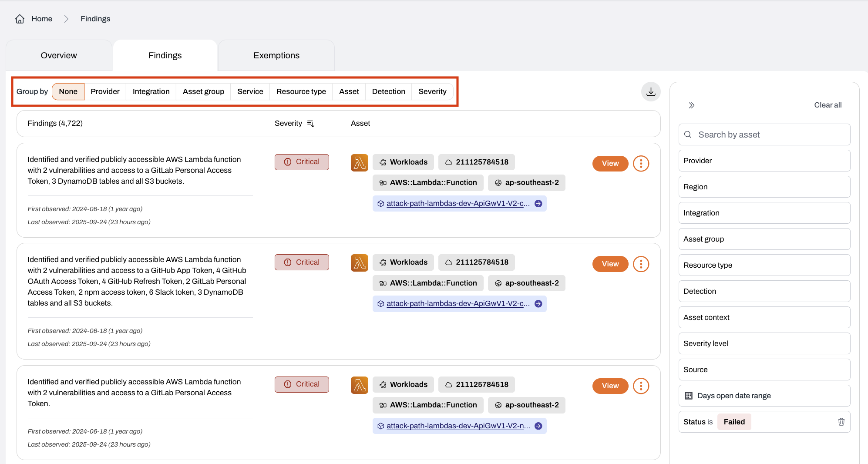
Task: Delete the Status is Failed filter
Action: point(841,422)
